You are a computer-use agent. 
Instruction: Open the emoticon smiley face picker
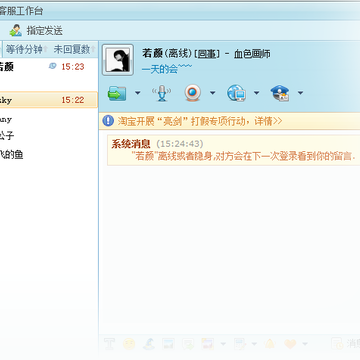[x=129, y=343]
